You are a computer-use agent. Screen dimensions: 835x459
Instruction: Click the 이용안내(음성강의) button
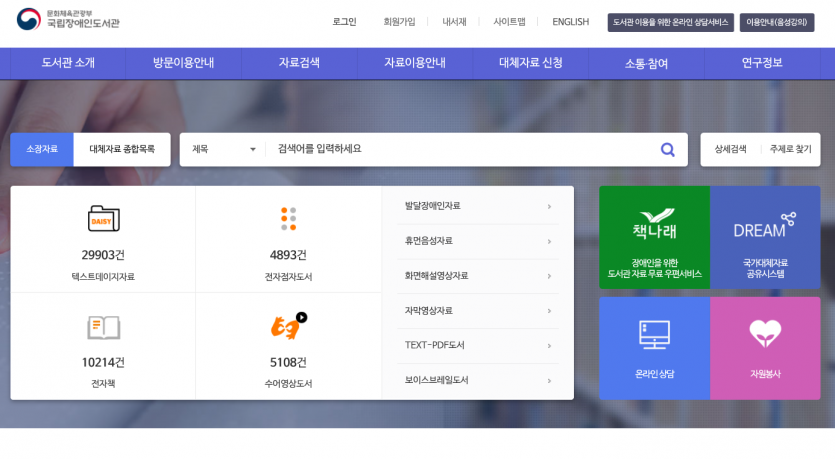pyautogui.click(x=776, y=22)
